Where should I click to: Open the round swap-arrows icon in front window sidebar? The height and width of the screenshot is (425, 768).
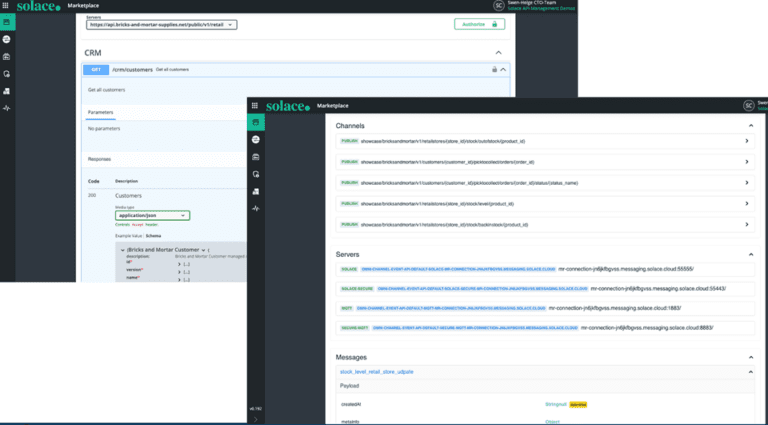pos(256,140)
